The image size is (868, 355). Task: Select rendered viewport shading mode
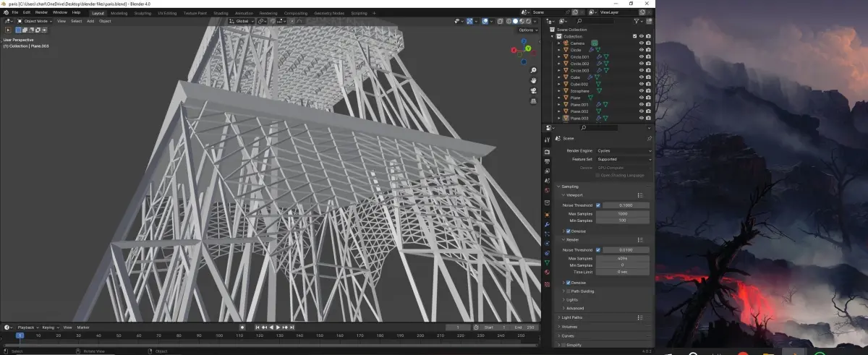529,21
